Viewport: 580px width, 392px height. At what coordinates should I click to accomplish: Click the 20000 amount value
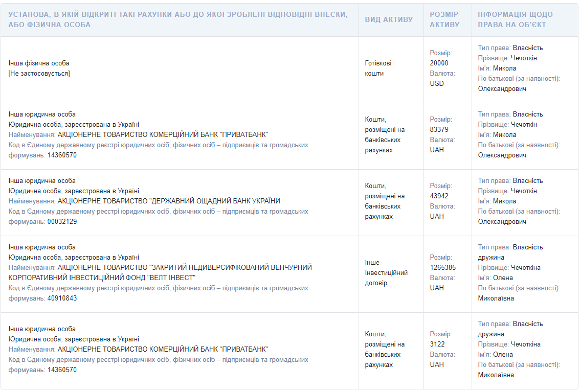[439, 63]
